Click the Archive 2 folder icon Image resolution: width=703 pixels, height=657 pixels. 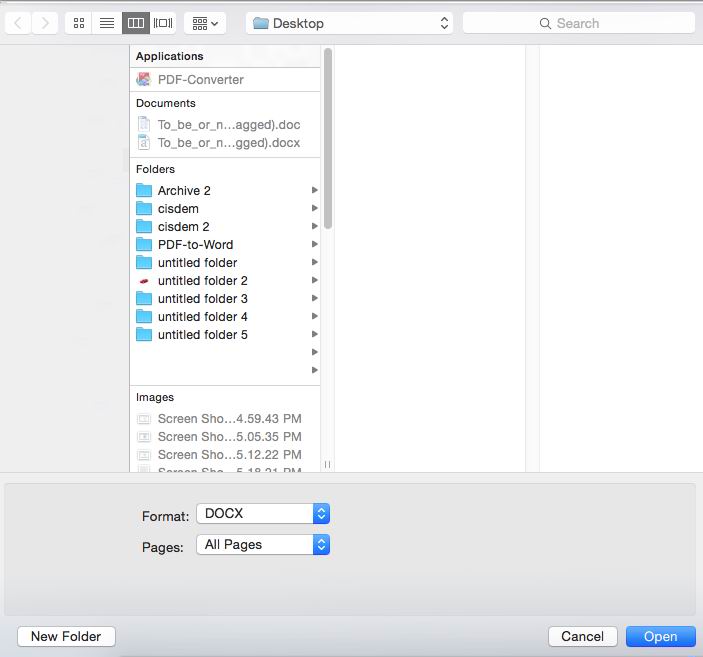click(144, 190)
